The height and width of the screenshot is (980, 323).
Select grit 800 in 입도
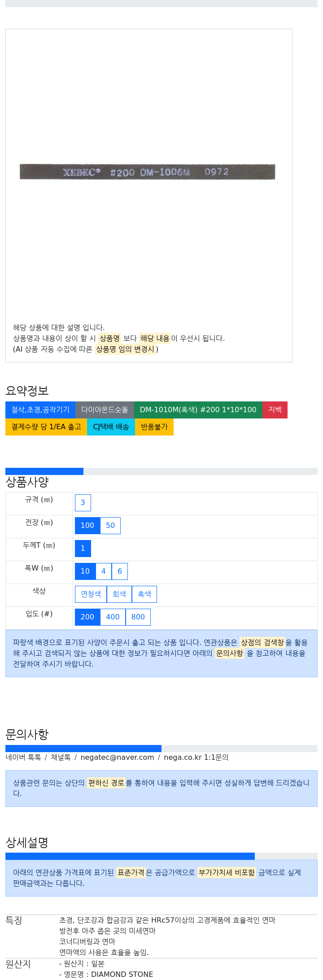pos(138,617)
